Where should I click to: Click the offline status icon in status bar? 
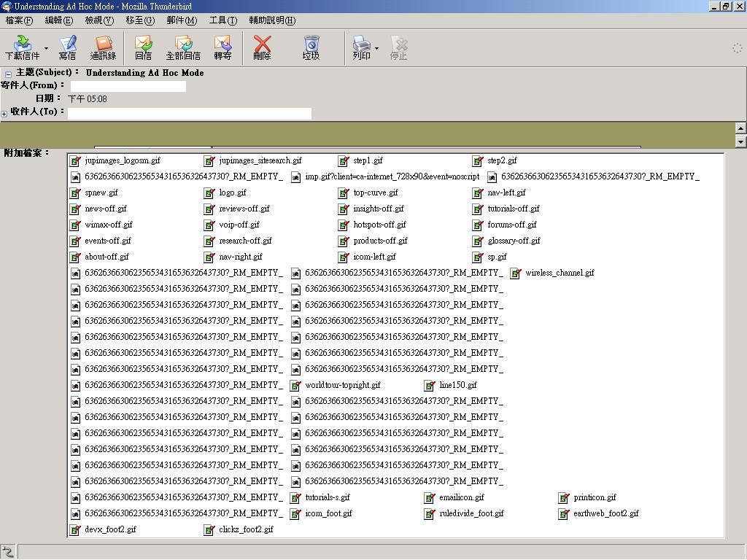click(x=7, y=552)
